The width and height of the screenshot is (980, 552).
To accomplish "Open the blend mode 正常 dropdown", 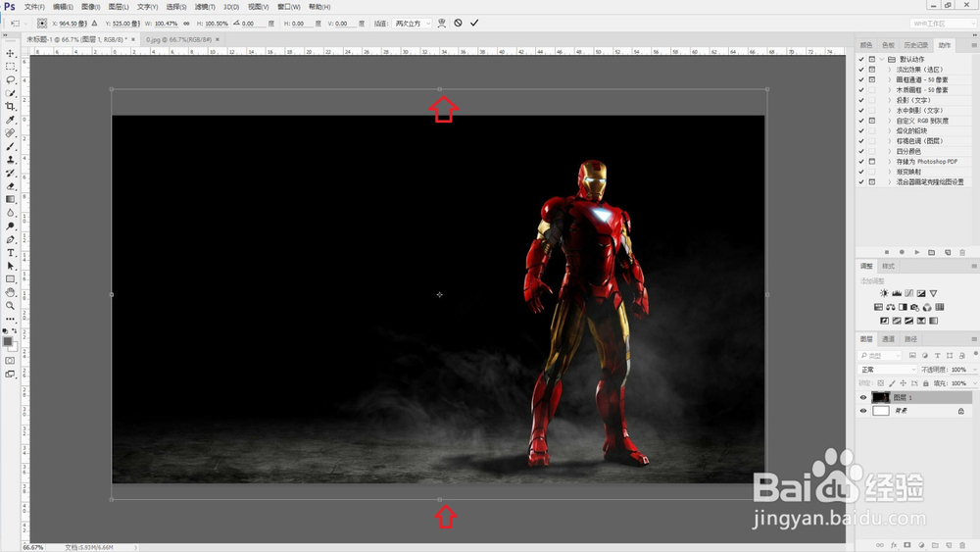I will click(887, 370).
